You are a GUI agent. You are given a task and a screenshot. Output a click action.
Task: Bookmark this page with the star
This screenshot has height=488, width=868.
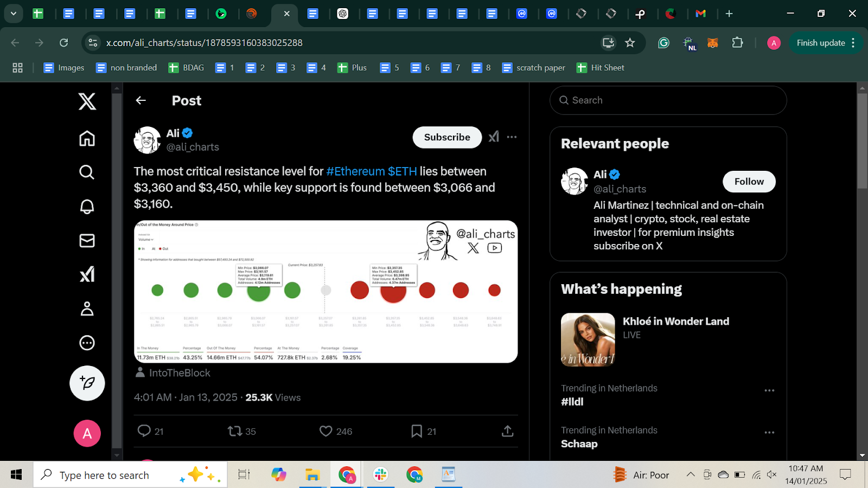pyautogui.click(x=630, y=43)
